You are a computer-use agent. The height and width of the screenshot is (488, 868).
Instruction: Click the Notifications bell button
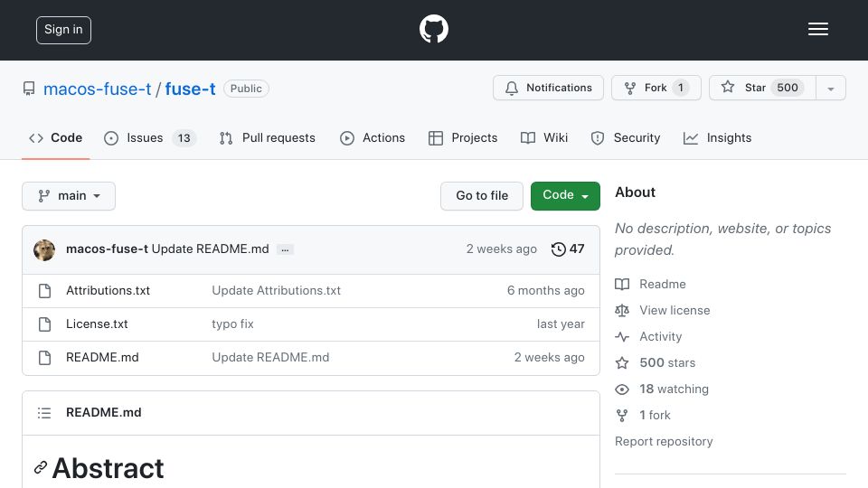(x=548, y=88)
